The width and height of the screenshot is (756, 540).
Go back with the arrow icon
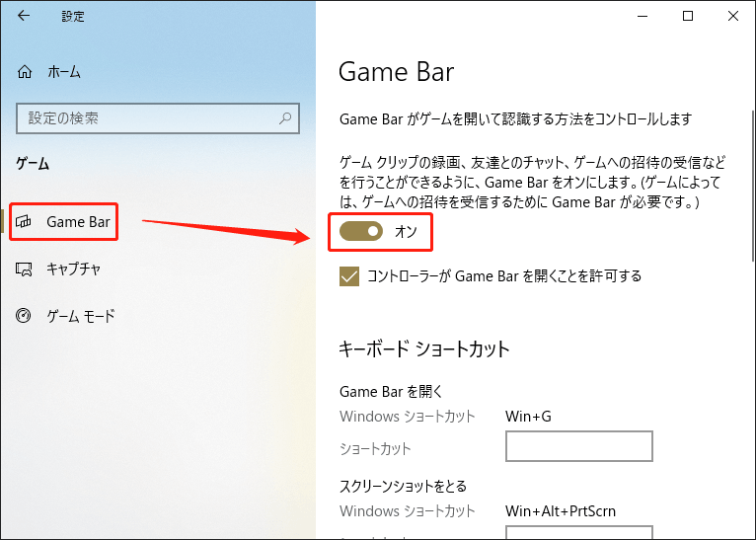click(23, 16)
